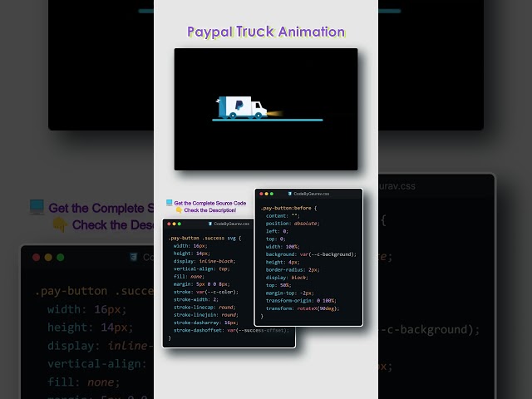Click the red dot in the left small code window
532x399 pixels.
point(169,224)
